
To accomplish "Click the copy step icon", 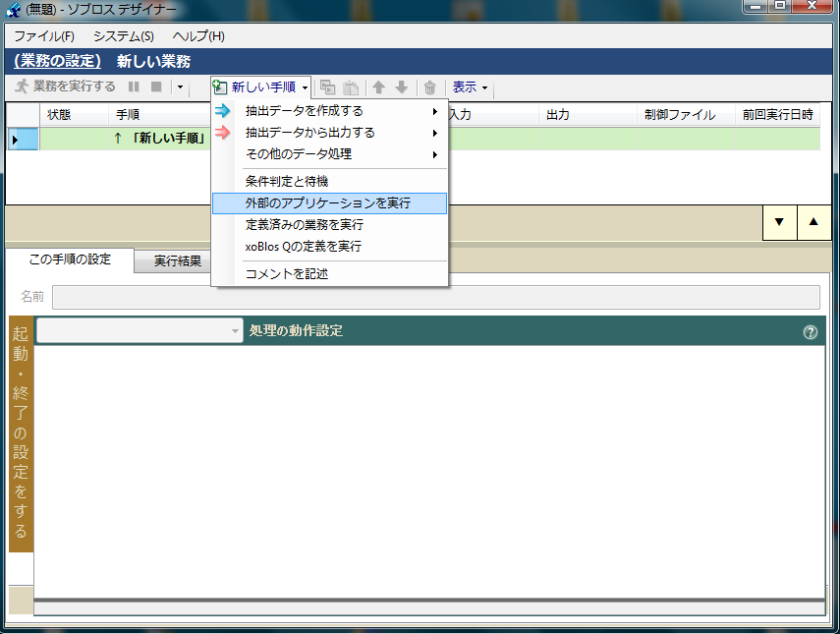I will (327, 86).
